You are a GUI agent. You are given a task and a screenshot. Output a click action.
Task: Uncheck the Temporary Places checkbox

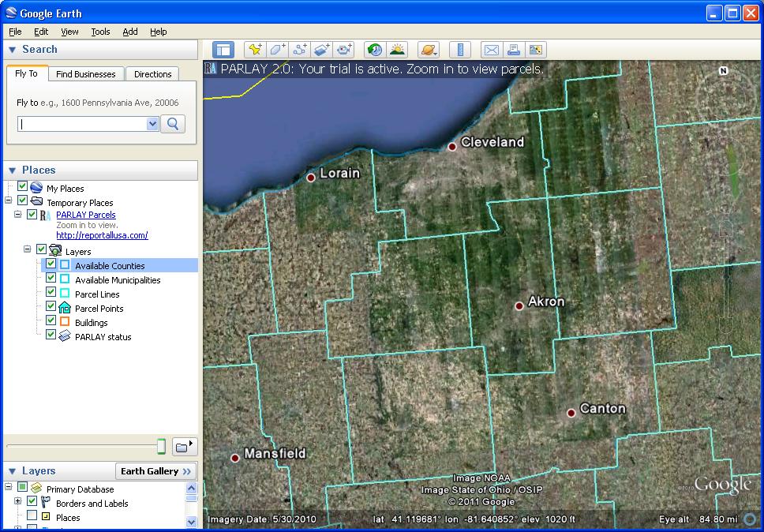coord(22,200)
